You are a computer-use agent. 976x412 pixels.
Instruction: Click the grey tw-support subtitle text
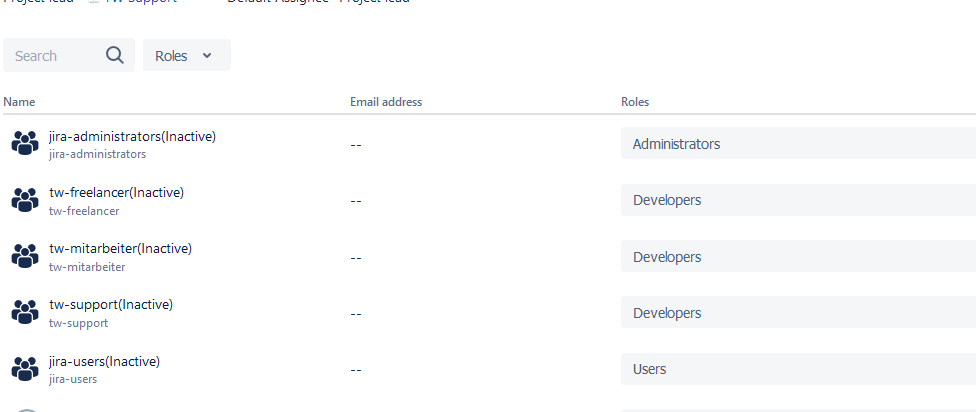pyautogui.click(x=78, y=323)
